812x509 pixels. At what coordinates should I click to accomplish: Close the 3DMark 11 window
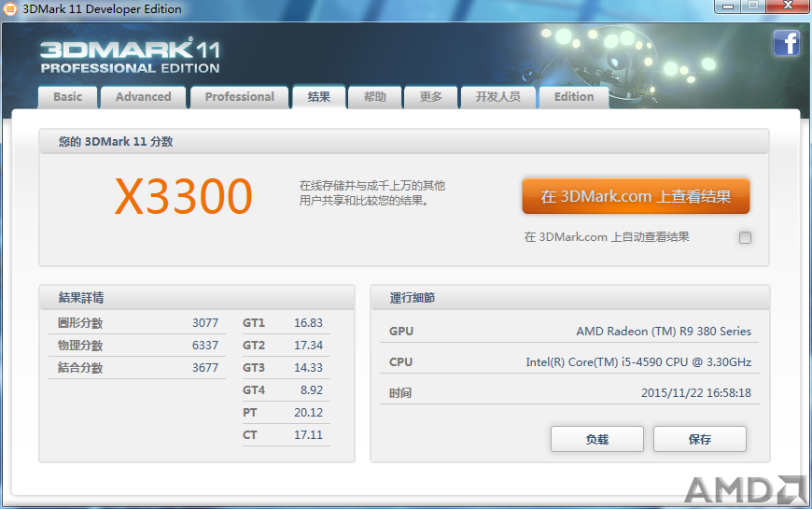coord(788,7)
